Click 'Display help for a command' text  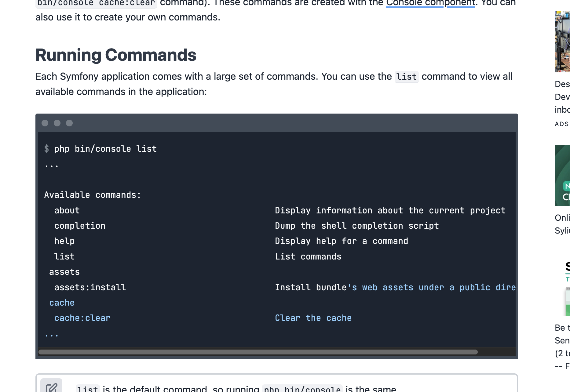click(342, 241)
